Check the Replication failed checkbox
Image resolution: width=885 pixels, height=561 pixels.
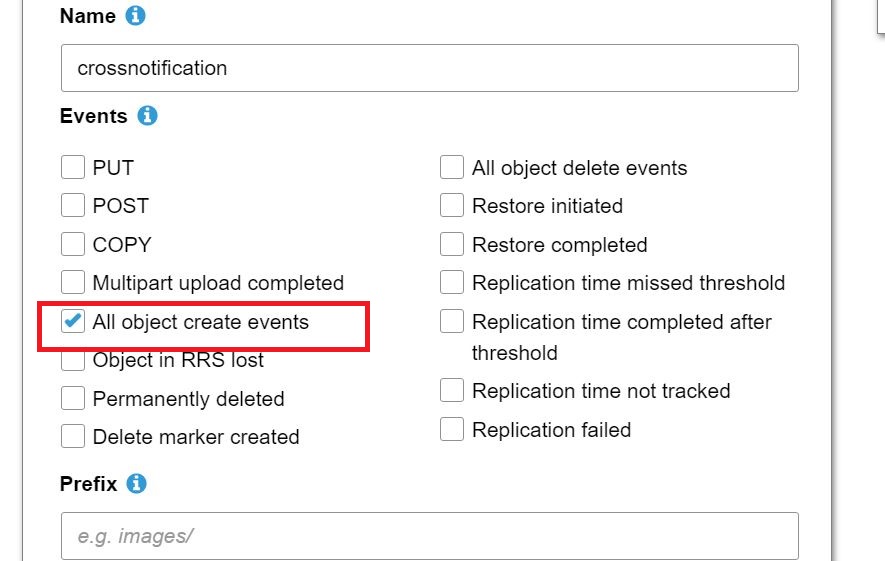pos(452,430)
